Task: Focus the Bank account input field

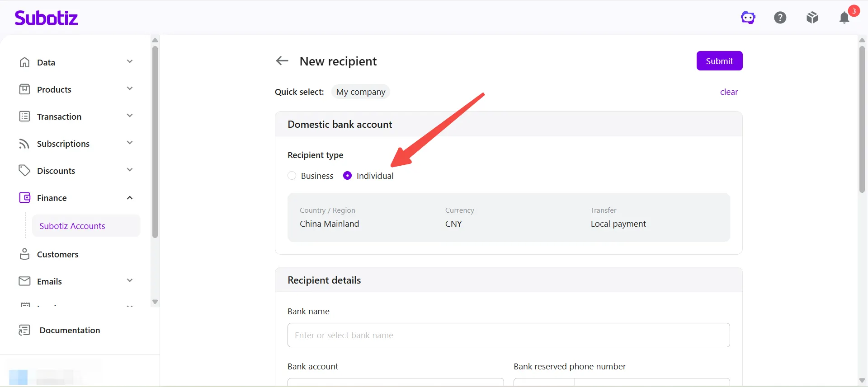Action: click(x=396, y=382)
